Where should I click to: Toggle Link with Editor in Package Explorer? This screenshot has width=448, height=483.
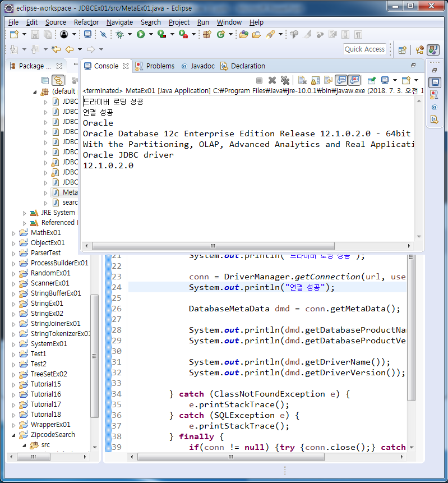tap(58, 81)
